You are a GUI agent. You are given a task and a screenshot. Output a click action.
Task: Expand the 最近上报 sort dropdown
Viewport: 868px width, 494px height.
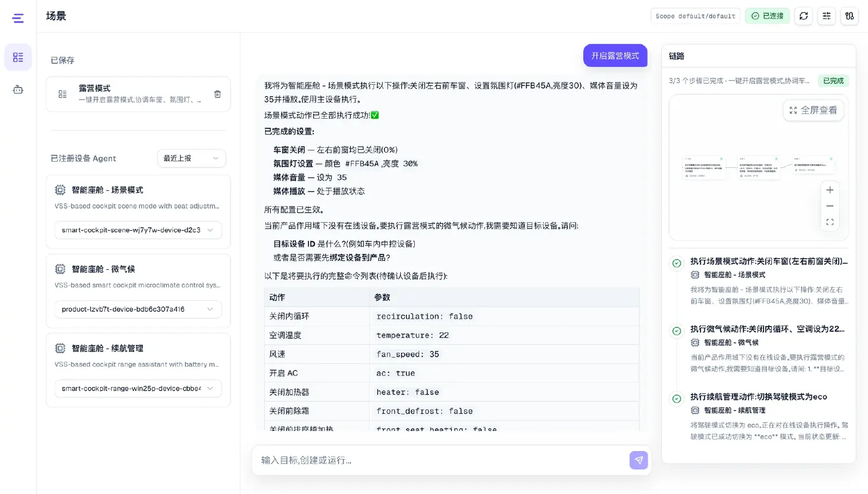[x=192, y=158]
